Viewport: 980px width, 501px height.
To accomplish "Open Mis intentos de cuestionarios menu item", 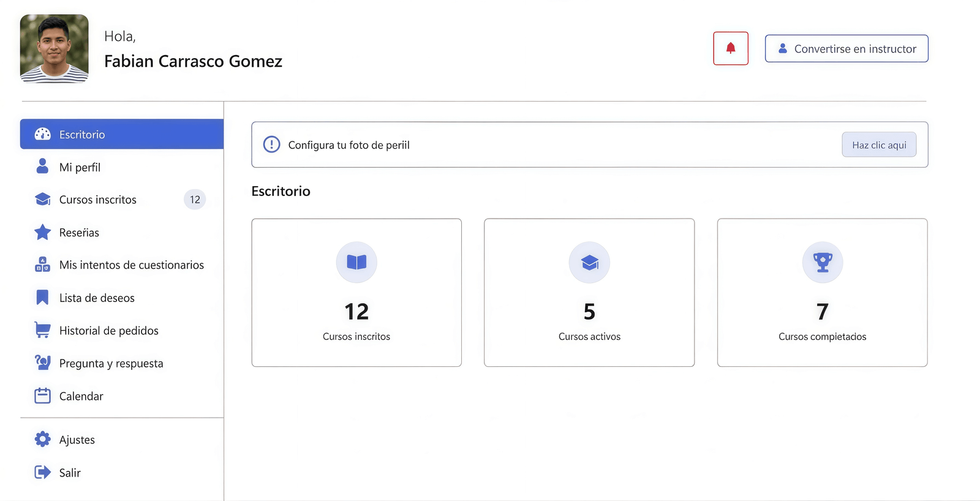I will (131, 265).
